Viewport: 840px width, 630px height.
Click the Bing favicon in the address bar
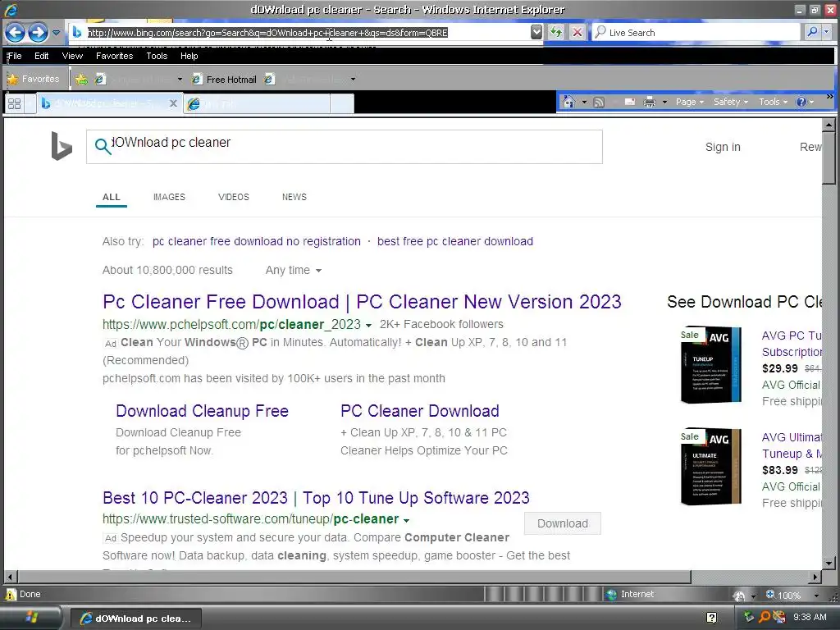pos(76,33)
